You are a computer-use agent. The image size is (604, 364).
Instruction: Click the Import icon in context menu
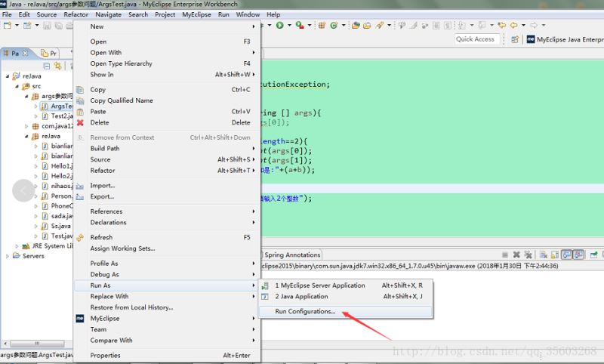pyautogui.click(x=80, y=186)
